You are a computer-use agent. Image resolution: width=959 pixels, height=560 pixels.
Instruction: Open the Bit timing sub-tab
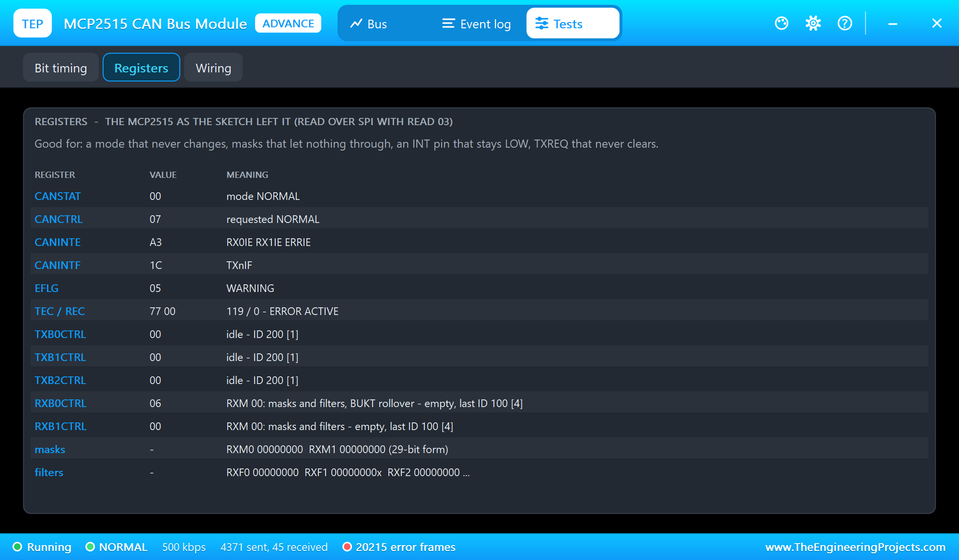(61, 68)
